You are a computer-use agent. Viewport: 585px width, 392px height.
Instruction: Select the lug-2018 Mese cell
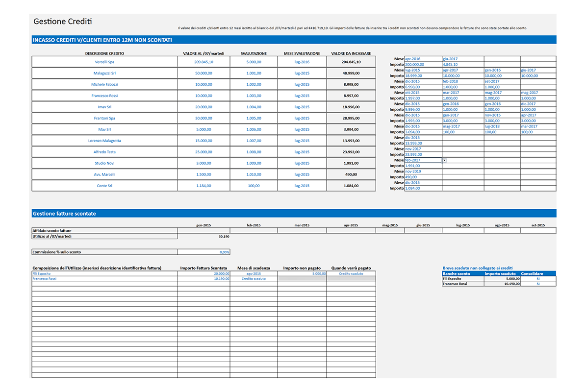[502, 126]
